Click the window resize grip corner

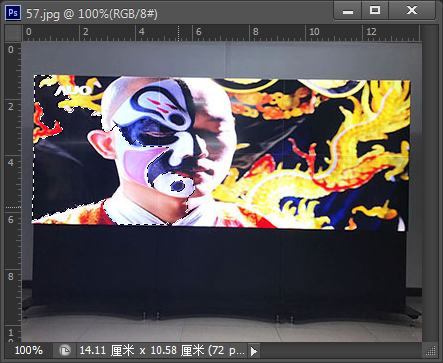pyautogui.click(x=430, y=350)
